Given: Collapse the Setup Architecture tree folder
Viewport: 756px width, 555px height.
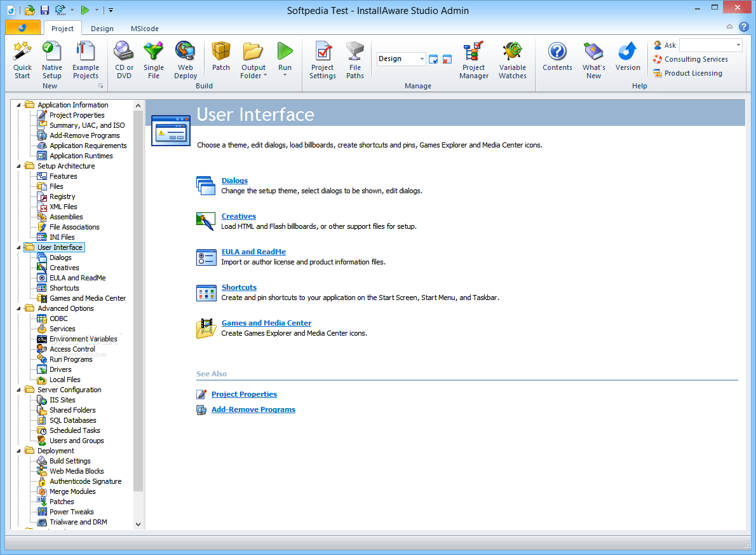Looking at the screenshot, I should [19, 166].
